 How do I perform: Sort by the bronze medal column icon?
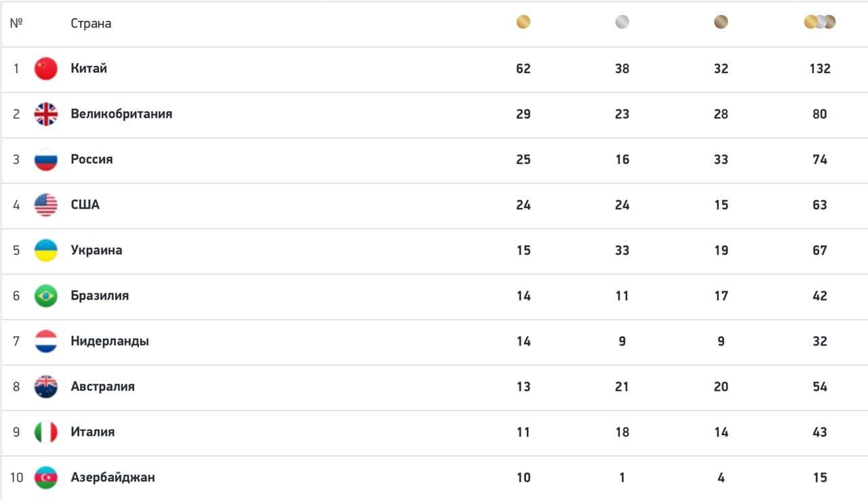pos(721,22)
